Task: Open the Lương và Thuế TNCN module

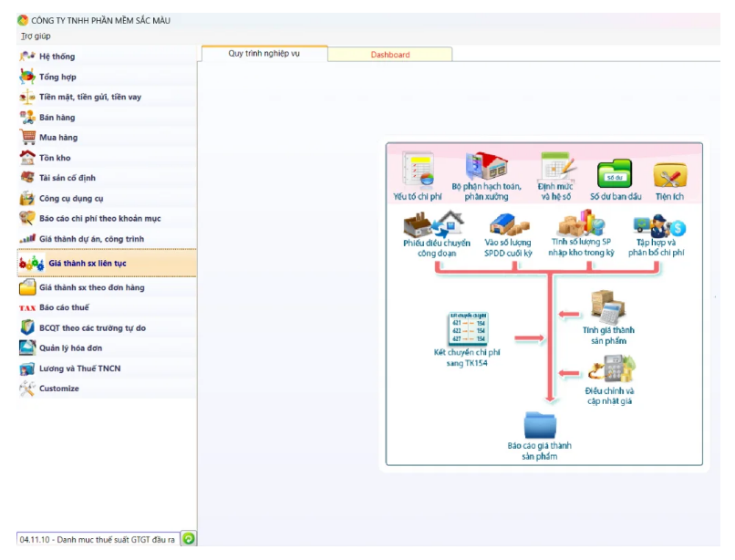Action: 79,368
